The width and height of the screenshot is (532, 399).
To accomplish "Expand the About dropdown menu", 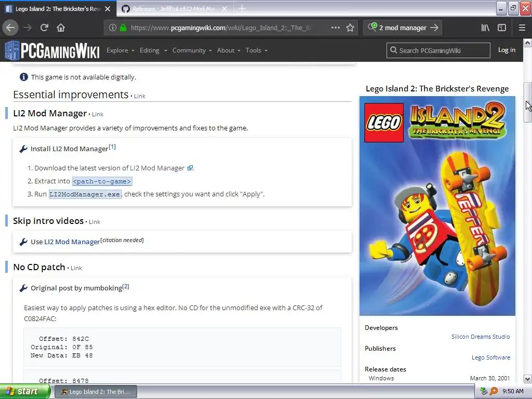I will pos(229,50).
